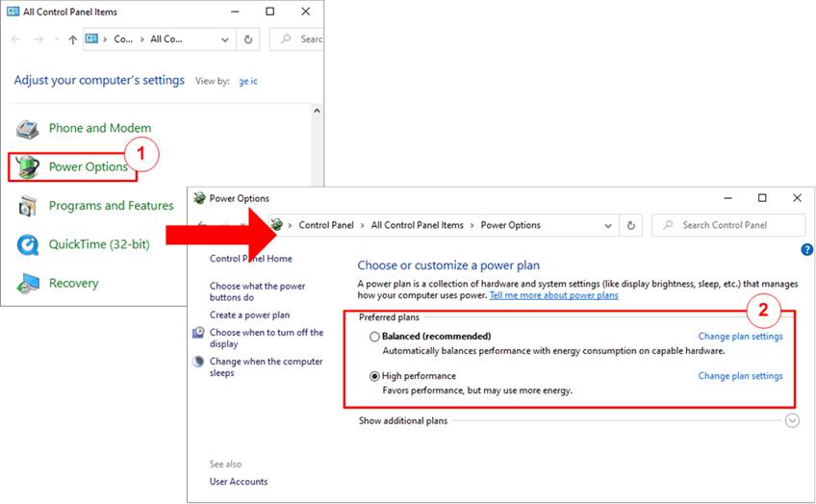This screenshot has height=504, width=816.
Task: Refresh the All Control Panel Items window
Action: point(248,39)
